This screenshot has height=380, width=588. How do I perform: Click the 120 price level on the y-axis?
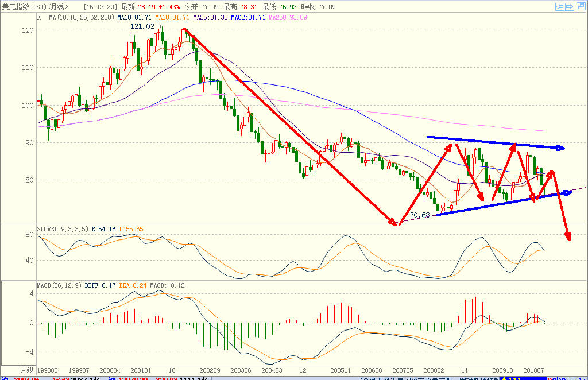(28, 30)
